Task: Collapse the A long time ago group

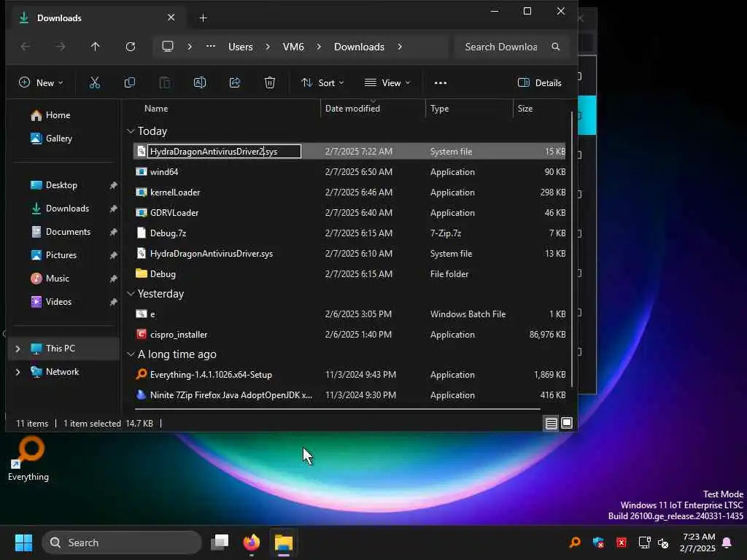Action: [131, 354]
